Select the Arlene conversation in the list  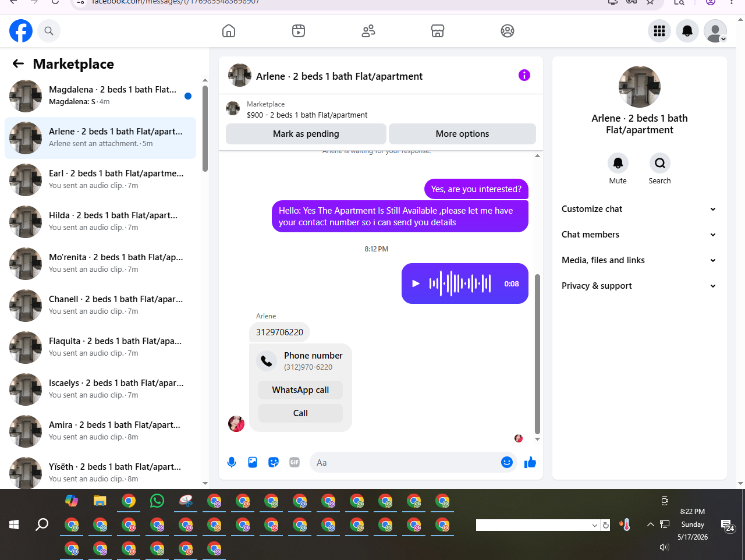tap(100, 138)
